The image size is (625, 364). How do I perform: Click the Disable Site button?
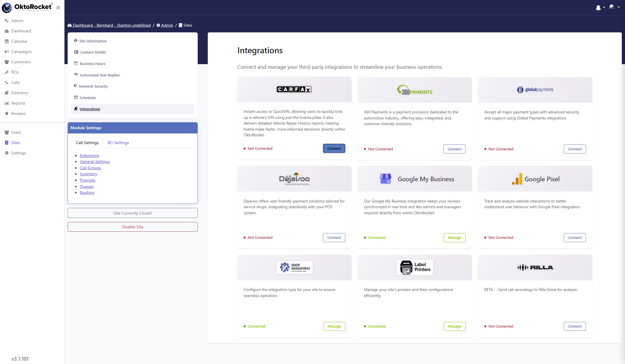click(132, 227)
